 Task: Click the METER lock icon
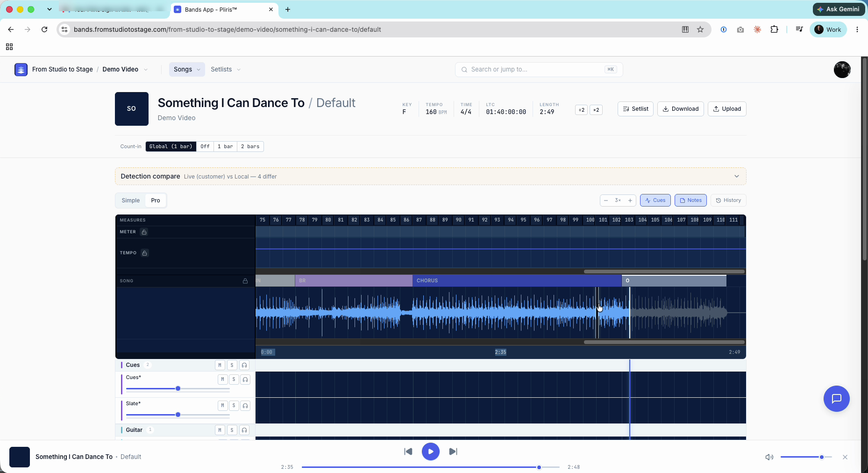144,232
